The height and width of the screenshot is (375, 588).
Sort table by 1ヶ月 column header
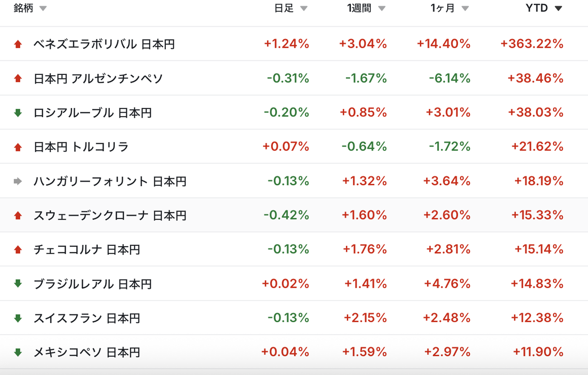tap(444, 8)
